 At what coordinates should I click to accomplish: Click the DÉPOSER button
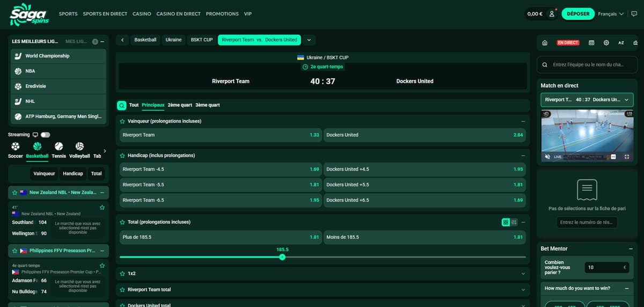tap(578, 14)
